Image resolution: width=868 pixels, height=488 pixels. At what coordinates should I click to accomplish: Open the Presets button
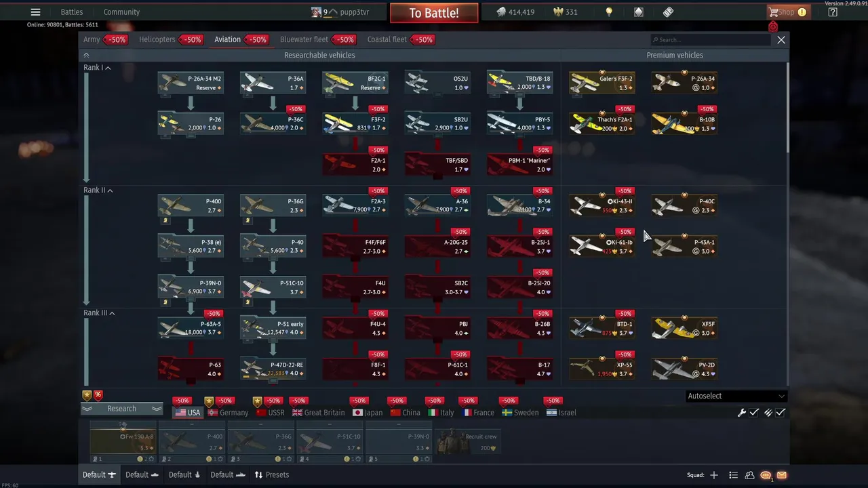click(x=271, y=475)
